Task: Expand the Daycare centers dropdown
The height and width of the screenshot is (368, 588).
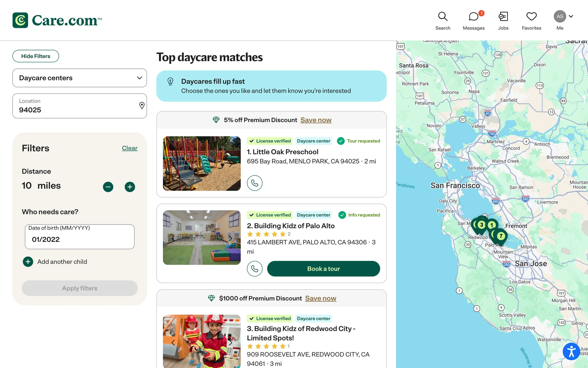Action: [139, 78]
